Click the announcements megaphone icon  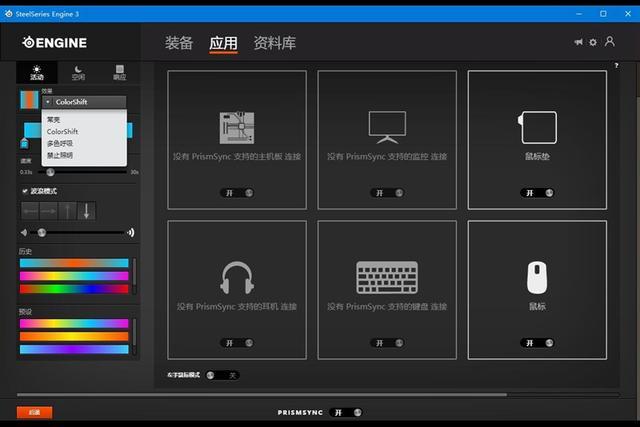pyautogui.click(x=578, y=42)
